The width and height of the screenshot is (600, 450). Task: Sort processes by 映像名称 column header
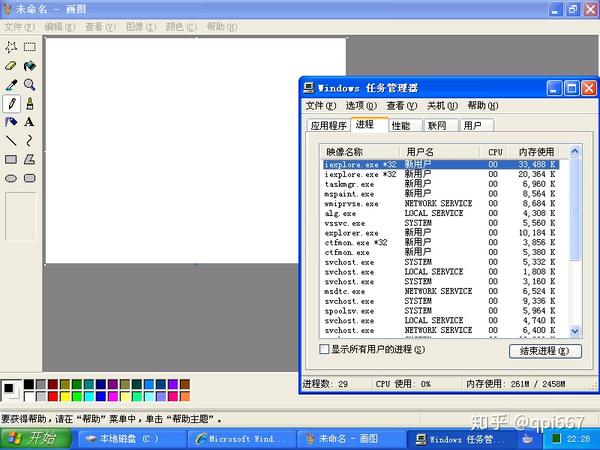coord(360,152)
